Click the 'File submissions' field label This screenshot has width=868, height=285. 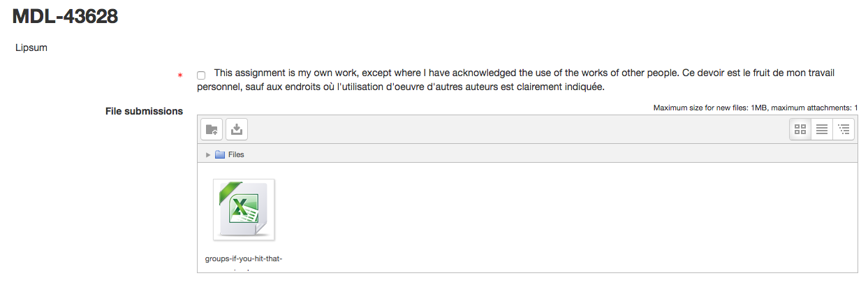(x=144, y=111)
